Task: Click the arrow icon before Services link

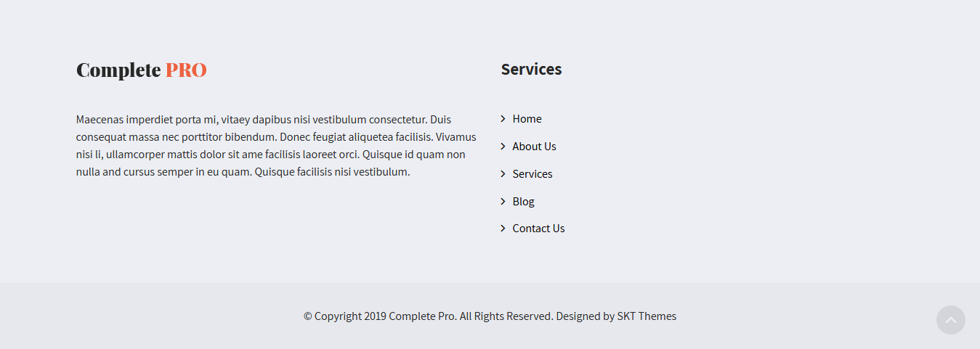Action: tap(503, 174)
